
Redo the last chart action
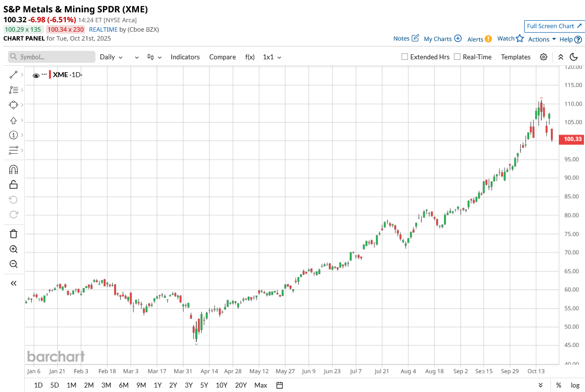click(13, 215)
